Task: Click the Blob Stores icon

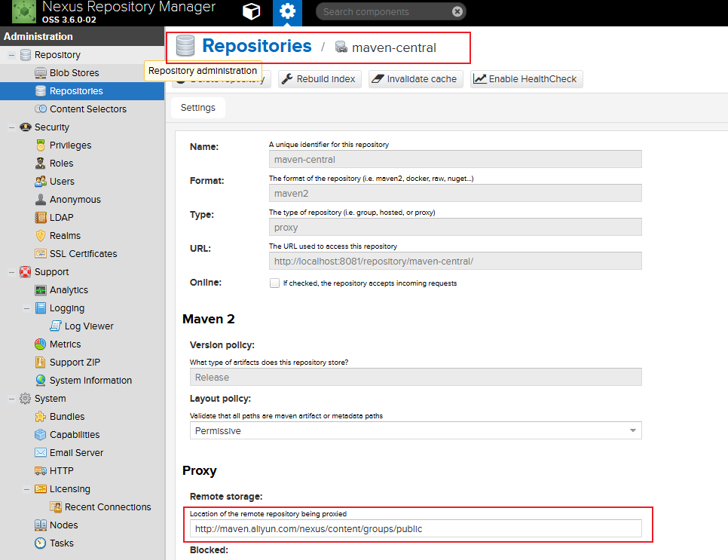Action: pyautogui.click(x=41, y=73)
